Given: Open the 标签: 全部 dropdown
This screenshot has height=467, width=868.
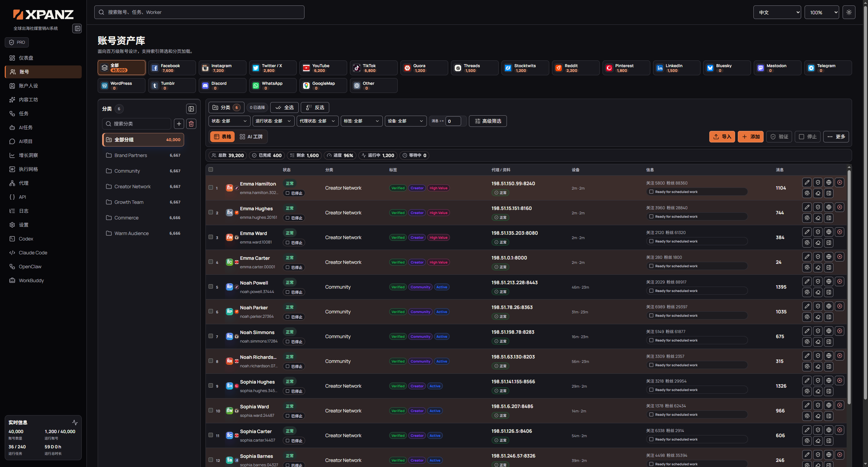Looking at the screenshot, I should pyautogui.click(x=361, y=121).
